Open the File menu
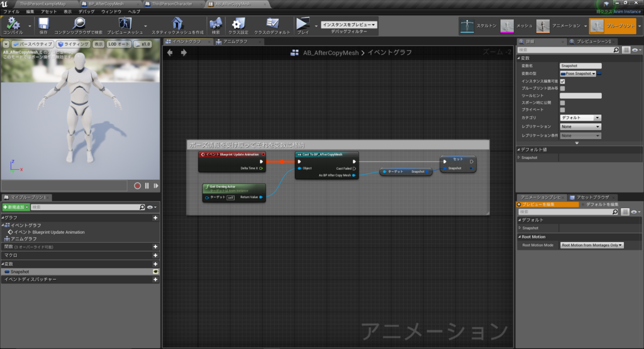This screenshot has width=644, height=349. [x=11, y=12]
